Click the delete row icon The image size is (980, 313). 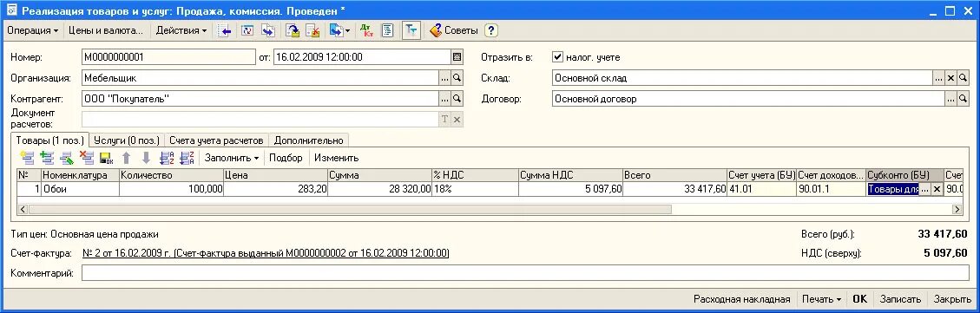point(86,158)
